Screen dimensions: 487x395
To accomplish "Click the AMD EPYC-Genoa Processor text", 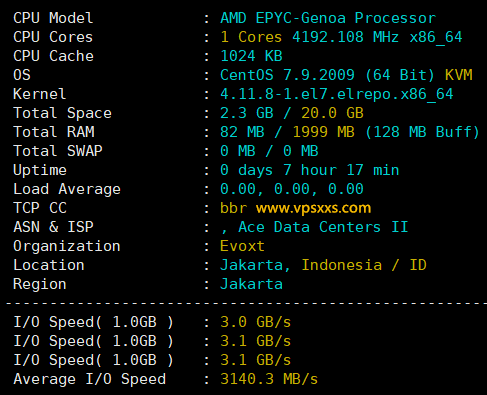I will click(328, 18).
